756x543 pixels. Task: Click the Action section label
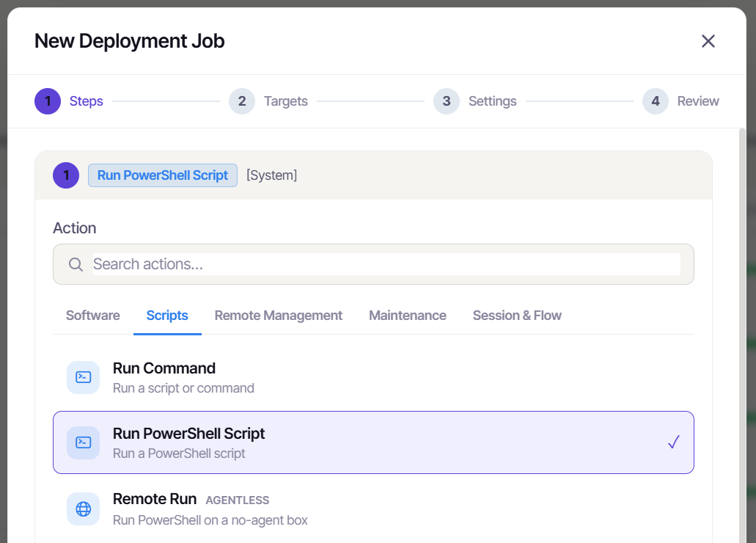tap(75, 227)
